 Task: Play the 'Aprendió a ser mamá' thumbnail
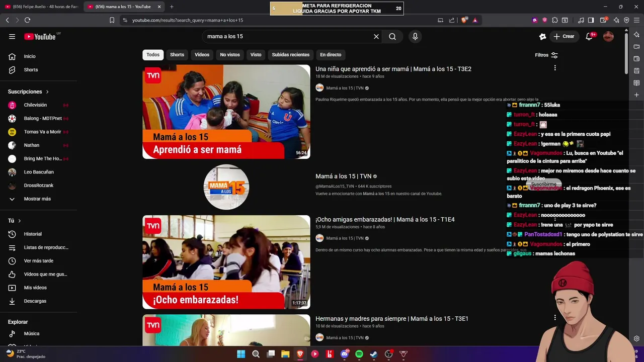[x=226, y=112]
